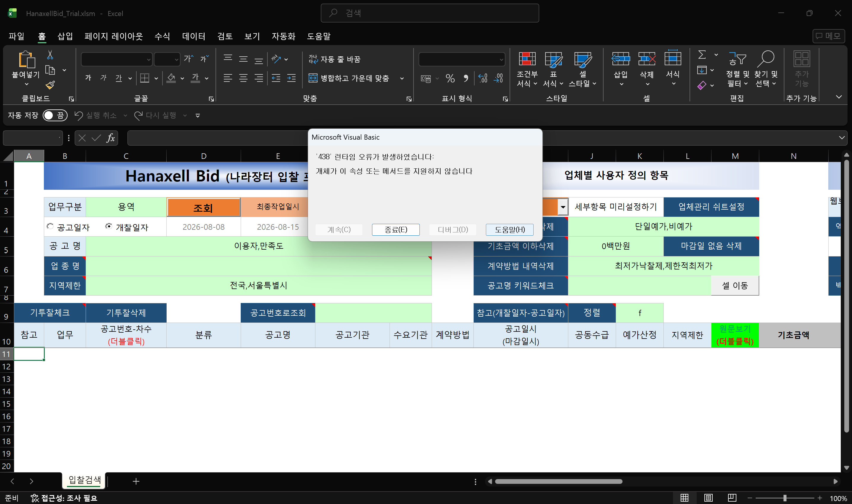Switch to the 삽입 ribbon tab
Screen dimensions: 852x504
(x=65, y=36)
